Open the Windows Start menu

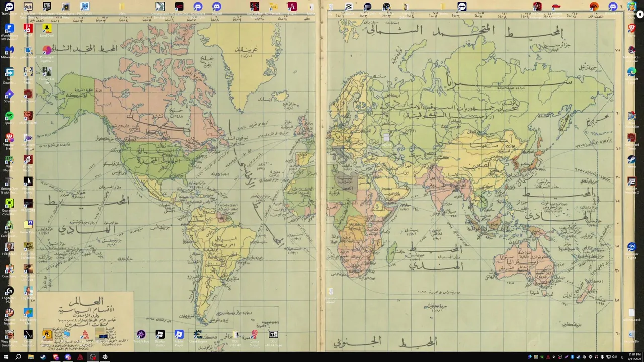click(x=6, y=357)
